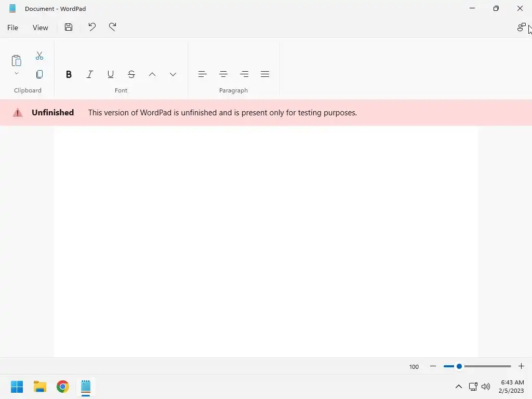Zoom in with the plus button
This screenshot has width=532, height=399.
pyautogui.click(x=522, y=366)
